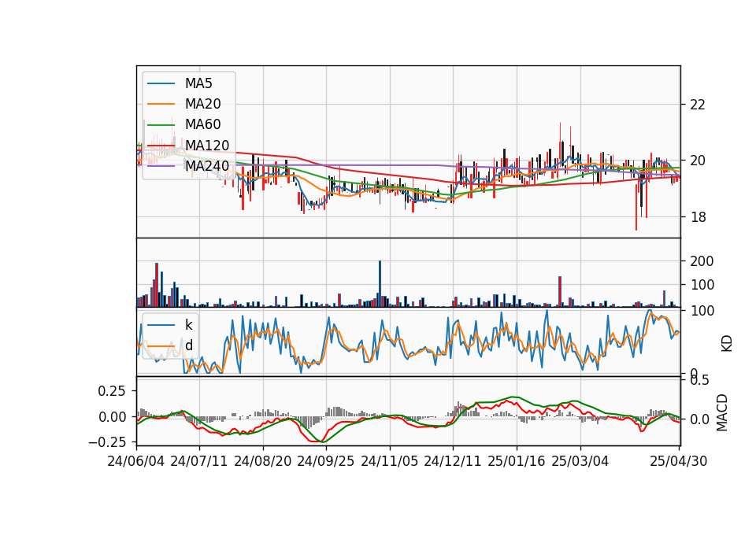Click the MA5 legend label

[198, 83]
